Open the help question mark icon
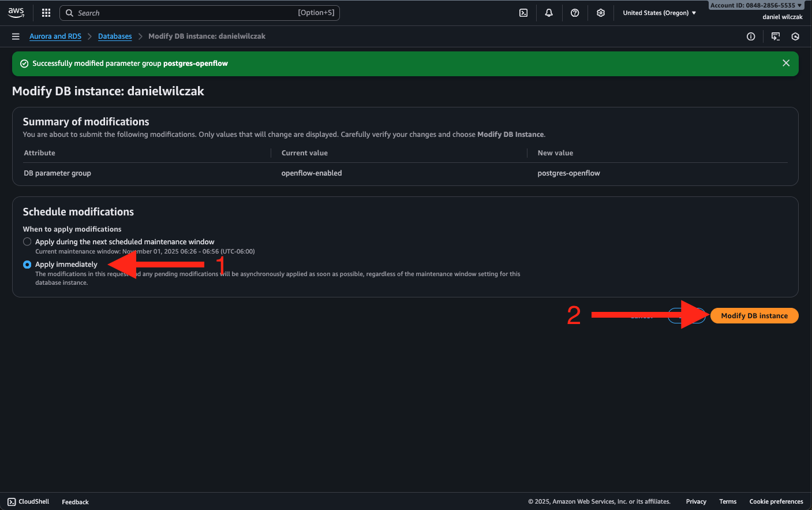Viewport: 812px width, 510px height. click(x=575, y=13)
